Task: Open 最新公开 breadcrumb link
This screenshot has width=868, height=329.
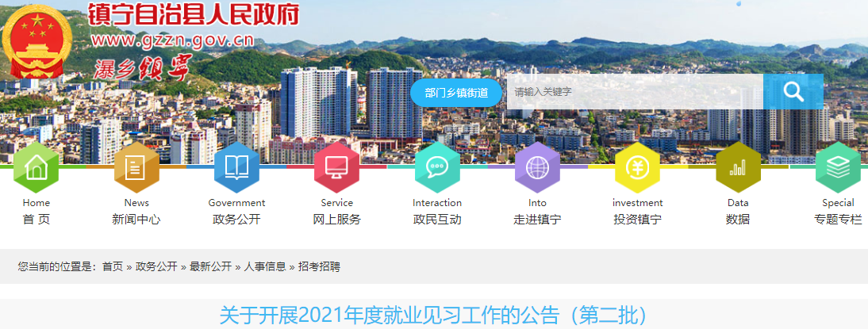Action: tap(210, 267)
